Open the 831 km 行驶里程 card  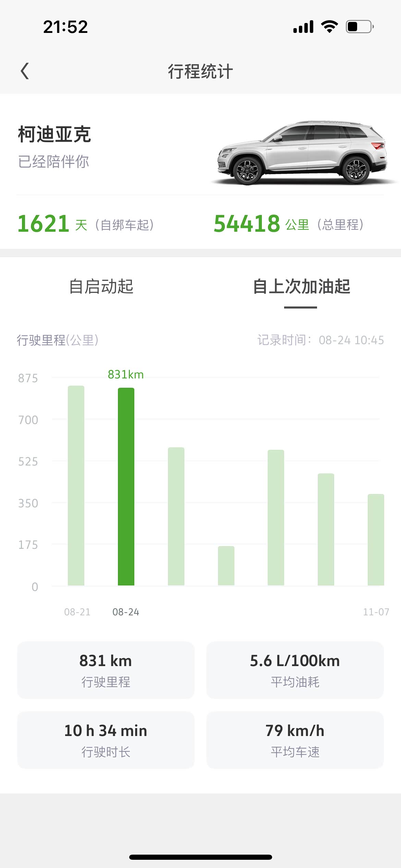(106, 670)
